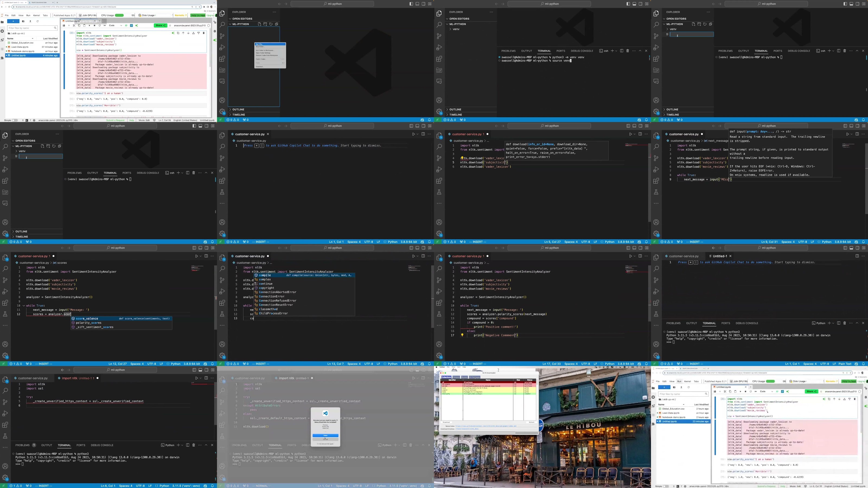Manage gear icon in window with New File context menu
This screenshot has height=488, width=868.
(x=222, y=111)
